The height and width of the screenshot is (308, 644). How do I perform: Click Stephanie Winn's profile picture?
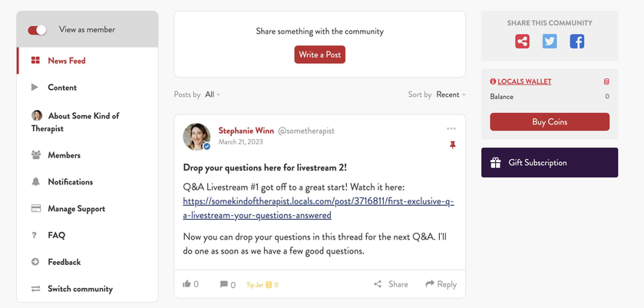pos(197,137)
